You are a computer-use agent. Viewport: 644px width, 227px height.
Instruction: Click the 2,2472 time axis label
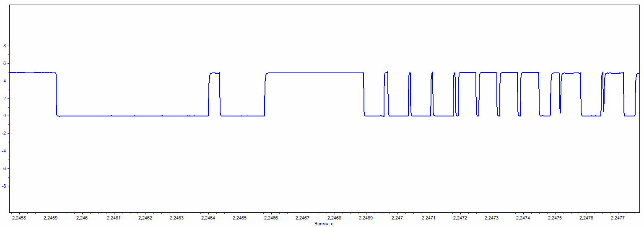[x=460, y=218]
